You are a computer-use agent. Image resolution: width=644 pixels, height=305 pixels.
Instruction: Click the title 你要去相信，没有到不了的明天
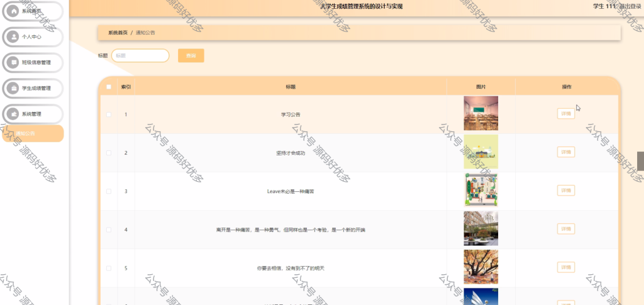click(291, 268)
